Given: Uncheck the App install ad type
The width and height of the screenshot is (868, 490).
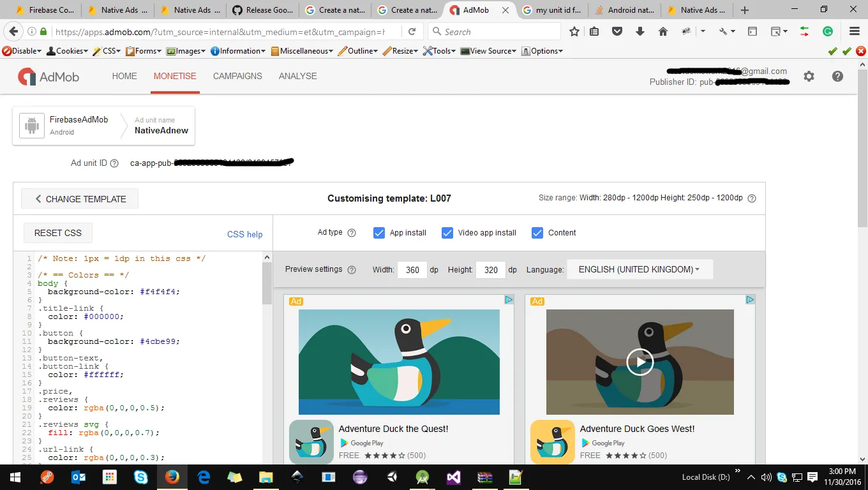Looking at the screenshot, I should point(379,233).
